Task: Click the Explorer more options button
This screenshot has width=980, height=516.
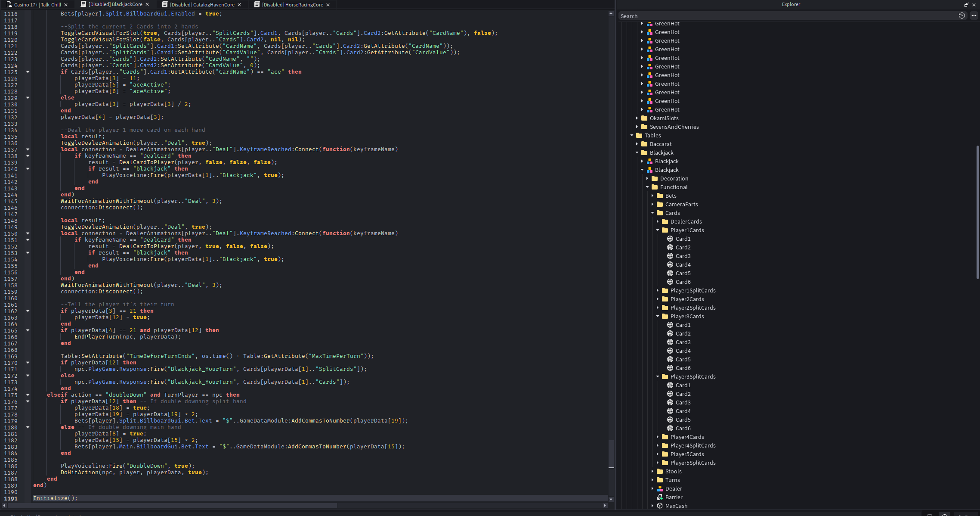Action: tap(974, 16)
